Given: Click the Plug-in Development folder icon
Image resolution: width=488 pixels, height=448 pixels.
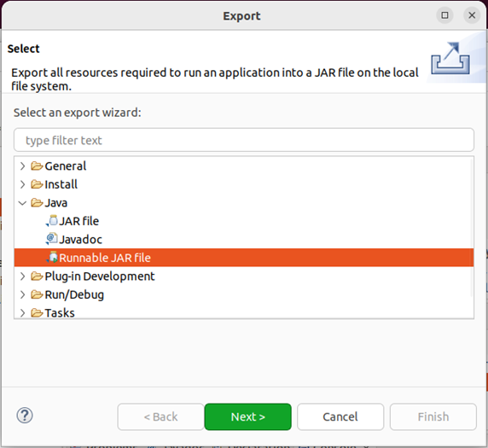Looking at the screenshot, I should tap(37, 276).
